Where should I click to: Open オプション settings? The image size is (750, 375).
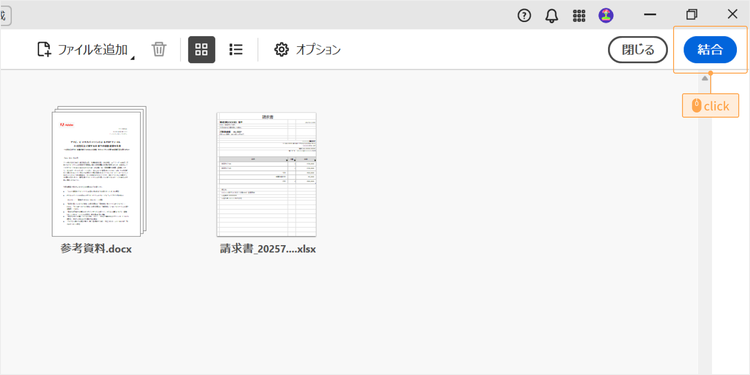click(307, 49)
